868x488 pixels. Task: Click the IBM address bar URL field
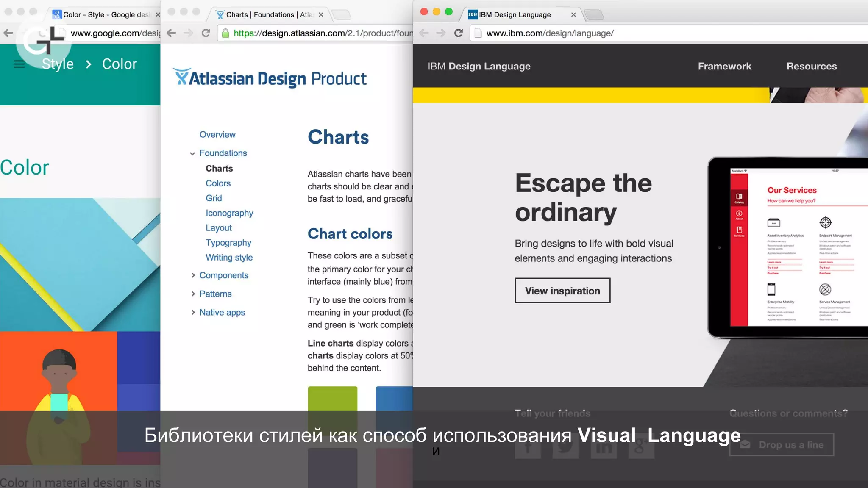(x=670, y=33)
